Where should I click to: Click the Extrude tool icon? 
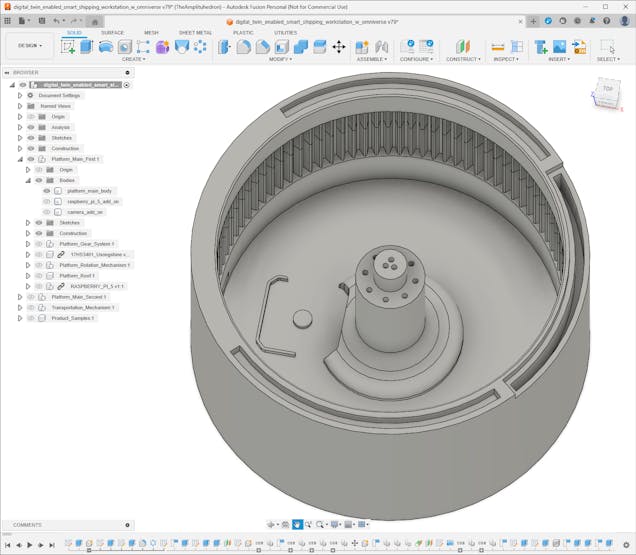[x=87, y=46]
